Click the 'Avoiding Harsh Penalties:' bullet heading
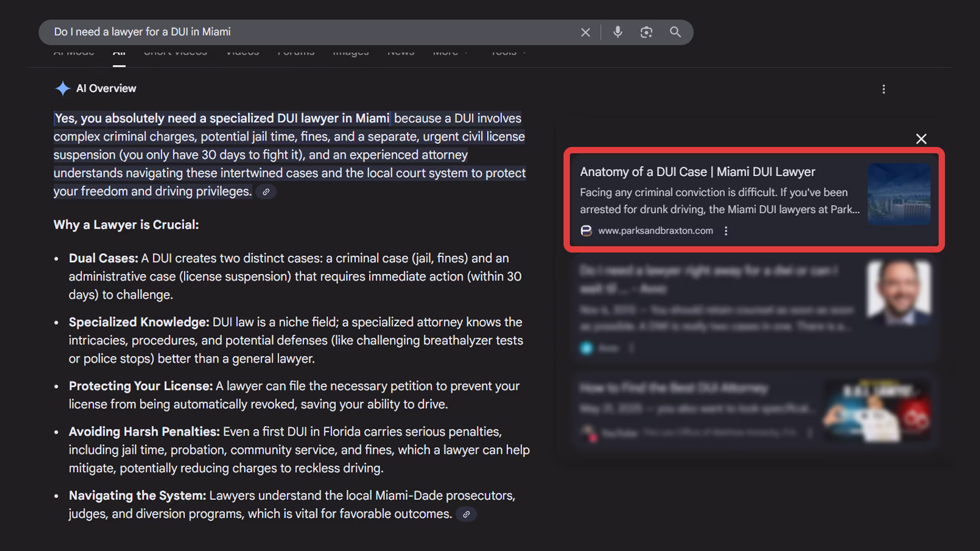This screenshot has width=980, height=551. (x=144, y=432)
